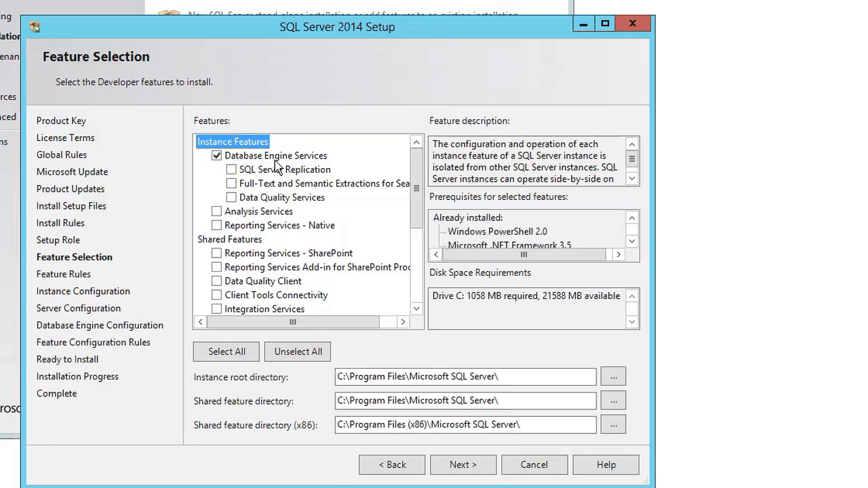
Task: Click Windows PowerShell 2.0 prerequisite entry
Action: click(x=497, y=231)
